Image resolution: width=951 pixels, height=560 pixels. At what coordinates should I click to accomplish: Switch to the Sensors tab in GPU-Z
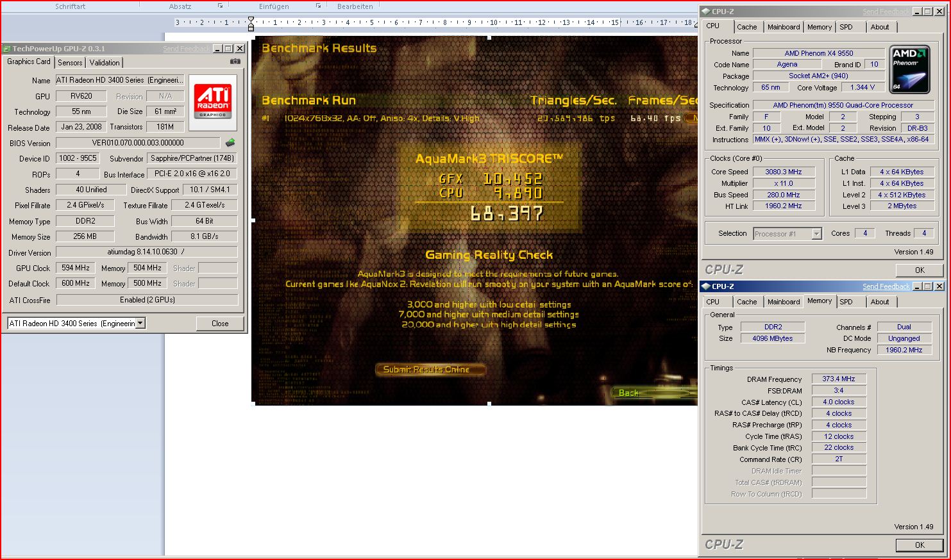click(x=70, y=63)
